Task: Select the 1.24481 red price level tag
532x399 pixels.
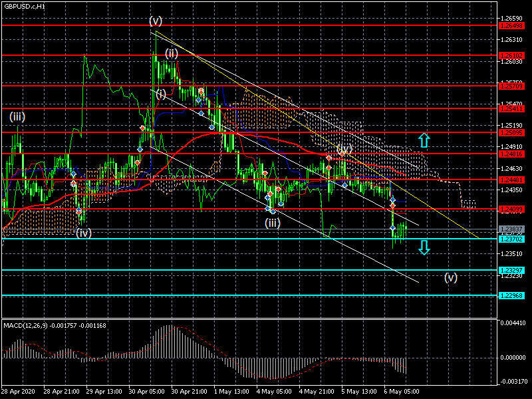Action: click(x=511, y=180)
